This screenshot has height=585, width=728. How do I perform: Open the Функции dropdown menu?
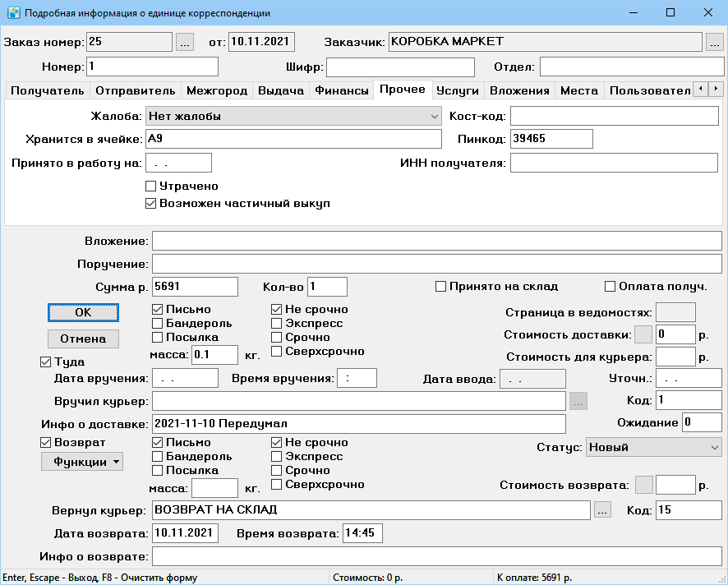82,462
